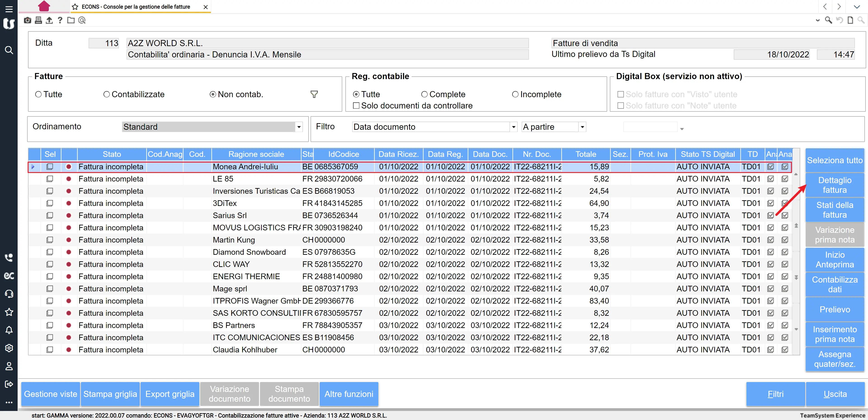The image size is (868, 420).
Task: Click the camera screenshot icon in toolbar
Action: [28, 20]
